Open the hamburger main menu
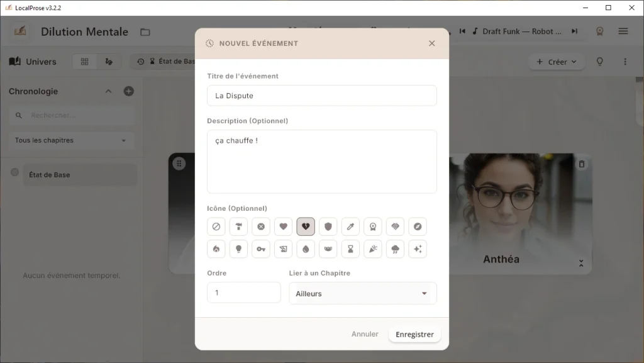This screenshot has width=644, height=363. (x=623, y=31)
